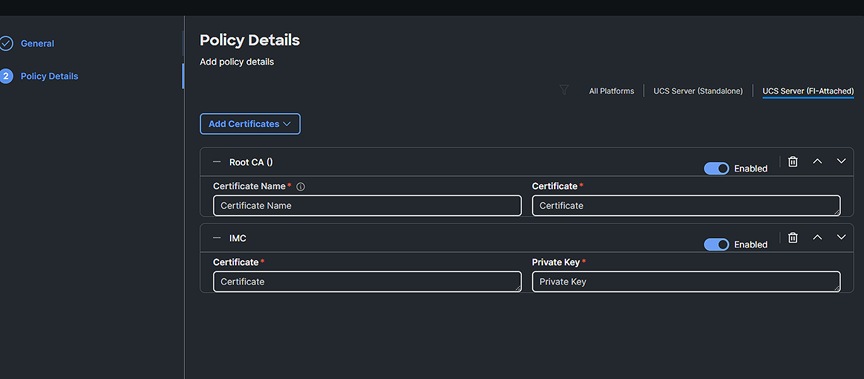
Task: Focus IMC Certificate text area
Action: coord(367,281)
